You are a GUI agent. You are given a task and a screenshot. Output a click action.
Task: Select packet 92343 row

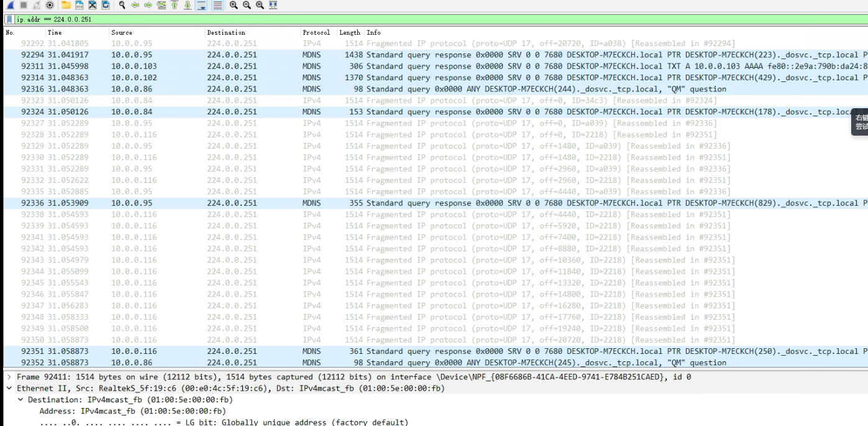[x=435, y=260]
